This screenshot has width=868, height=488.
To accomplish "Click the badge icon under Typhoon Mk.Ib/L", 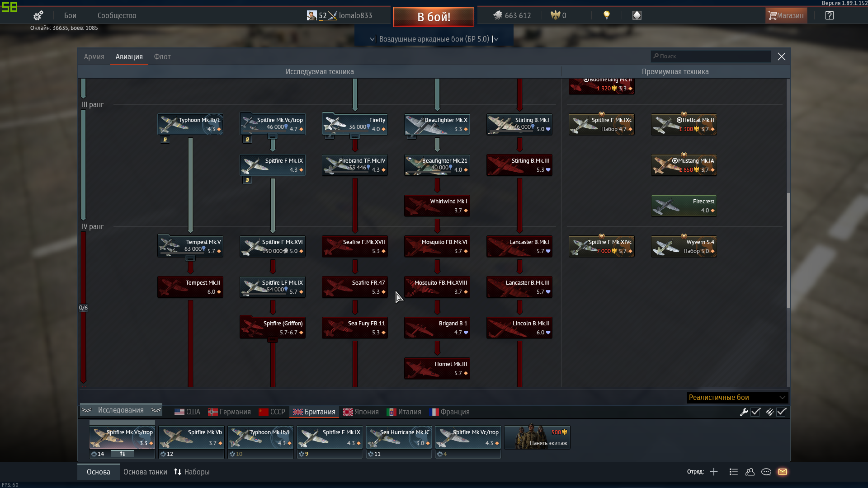I will pos(165,140).
